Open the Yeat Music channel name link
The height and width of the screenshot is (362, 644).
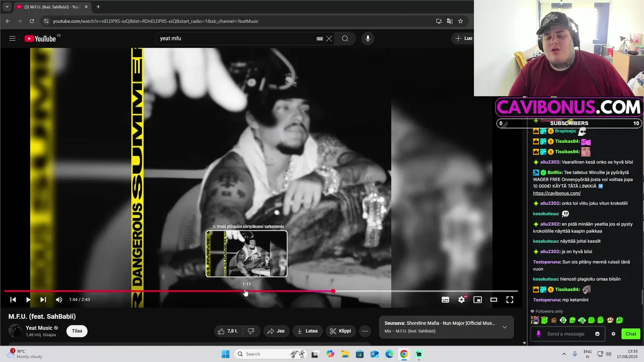[x=39, y=328]
